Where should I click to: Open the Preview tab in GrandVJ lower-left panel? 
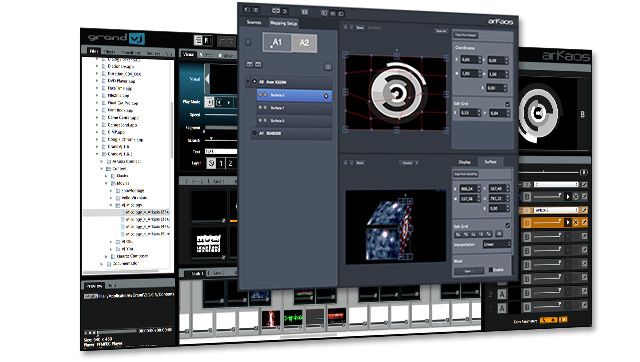click(x=94, y=286)
